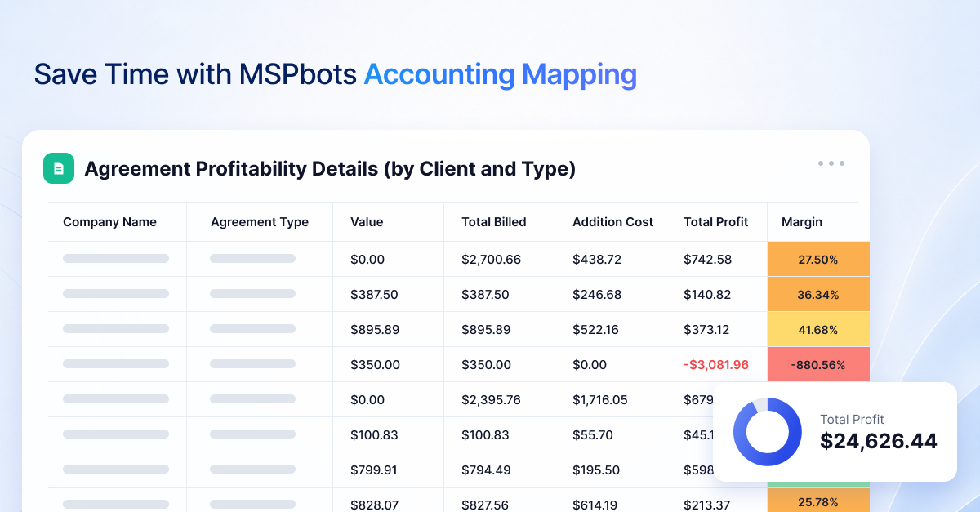Click the $827.56 total billed cell
Image resolution: width=980 pixels, height=512 pixels.
[x=486, y=505]
